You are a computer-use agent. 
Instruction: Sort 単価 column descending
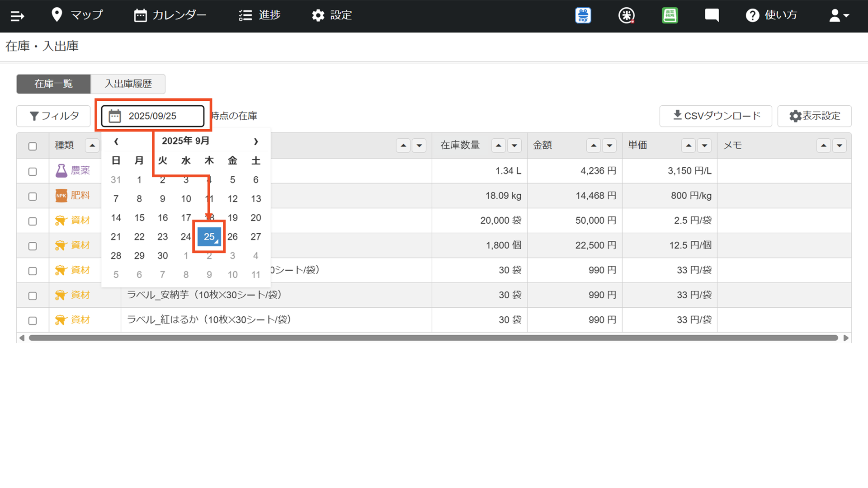click(704, 145)
